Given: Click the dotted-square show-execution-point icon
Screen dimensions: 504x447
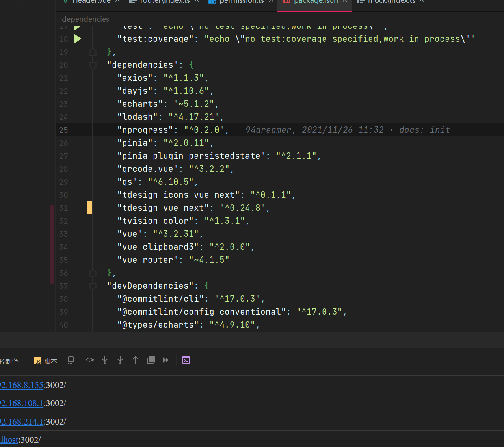Looking at the screenshot, I should point(70,360).
